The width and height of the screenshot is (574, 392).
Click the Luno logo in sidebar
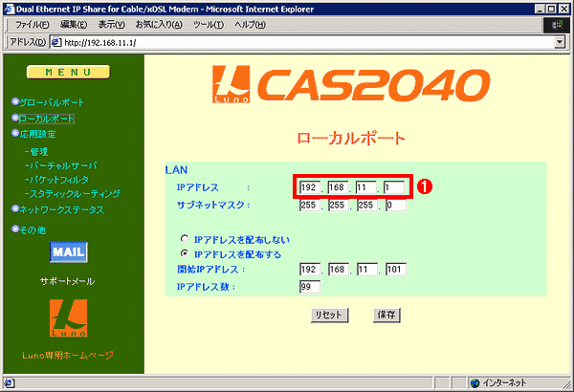(x=69, y=318)
